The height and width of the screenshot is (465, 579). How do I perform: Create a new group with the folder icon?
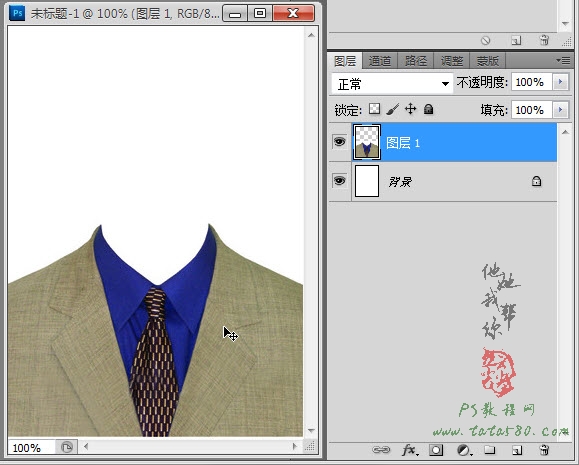point(490,449)
